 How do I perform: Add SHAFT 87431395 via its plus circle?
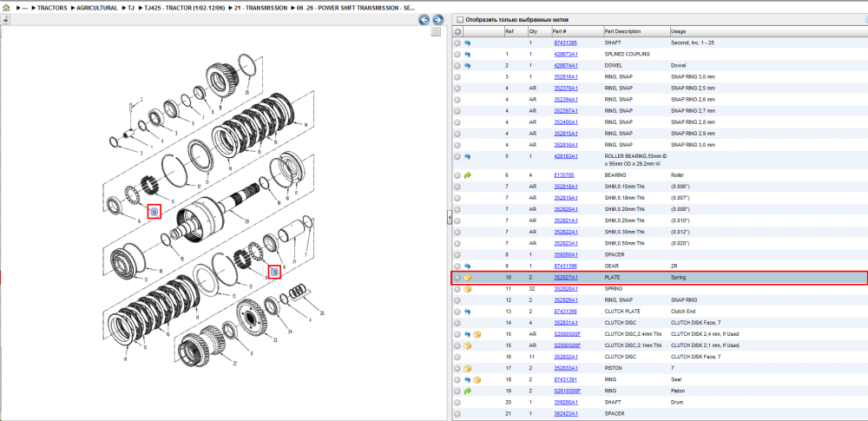tap(457, 43)
